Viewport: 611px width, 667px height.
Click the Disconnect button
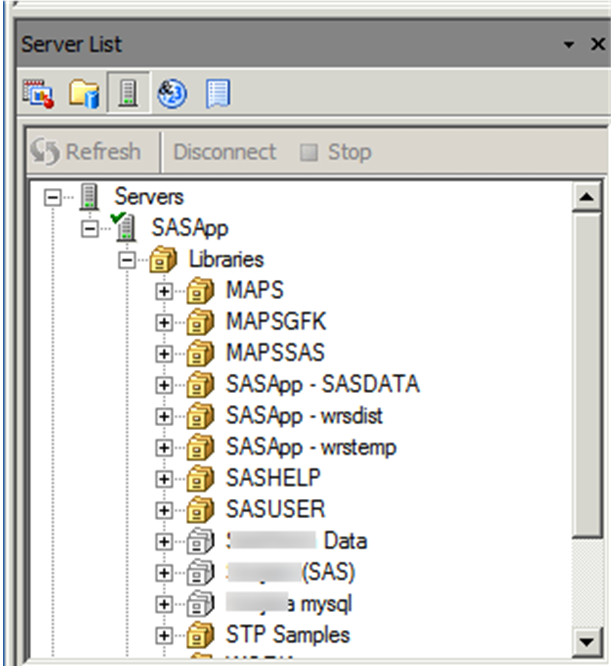[225, 152]
